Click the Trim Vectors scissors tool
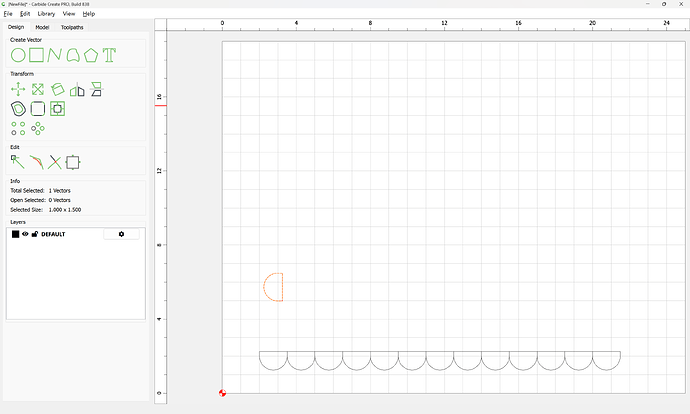Screen dimensions: 690x414 click(x=54, y=161)
